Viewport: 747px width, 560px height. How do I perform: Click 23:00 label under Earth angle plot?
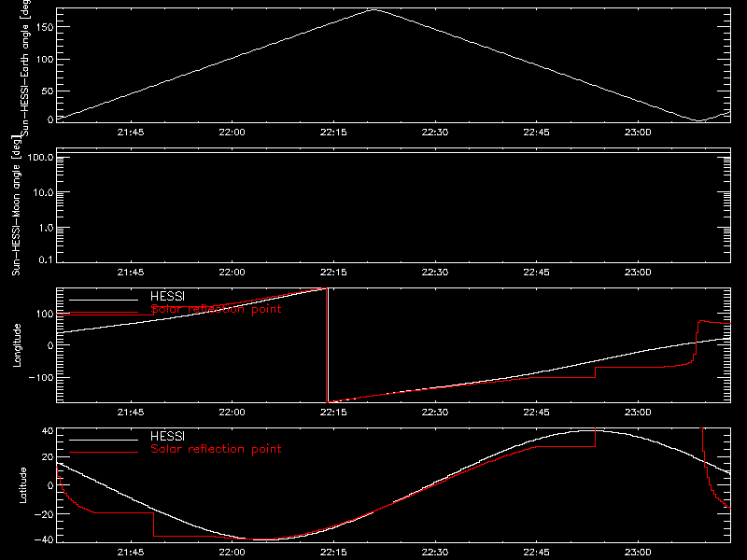(x=638, y=133)
